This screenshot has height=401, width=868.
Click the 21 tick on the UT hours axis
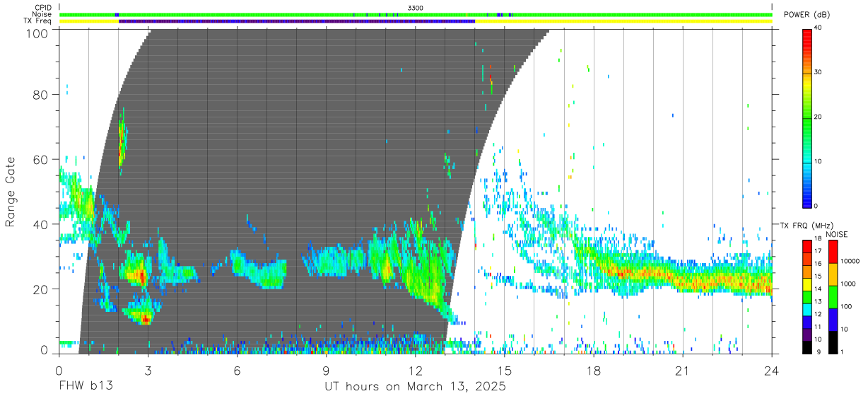683,371
